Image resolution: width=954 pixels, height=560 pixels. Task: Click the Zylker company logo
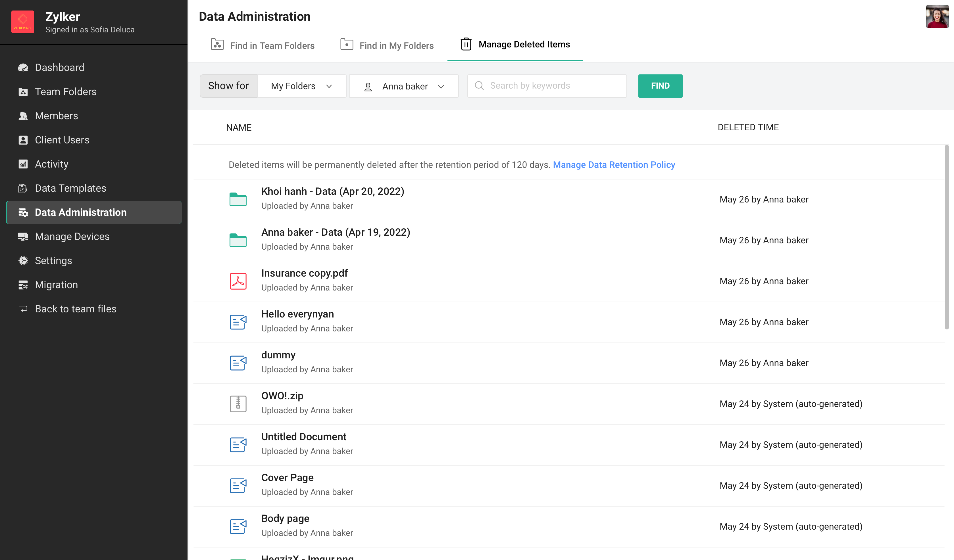pos(23,22)
